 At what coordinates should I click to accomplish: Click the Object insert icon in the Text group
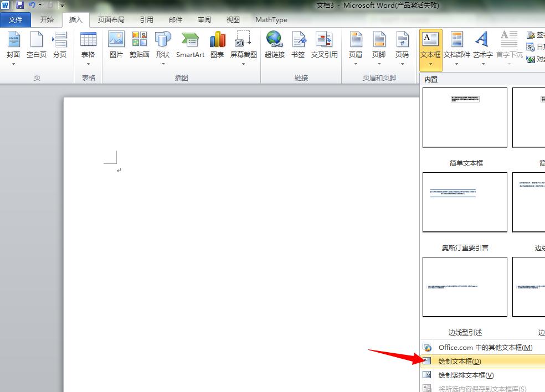[x=531, y=59]
